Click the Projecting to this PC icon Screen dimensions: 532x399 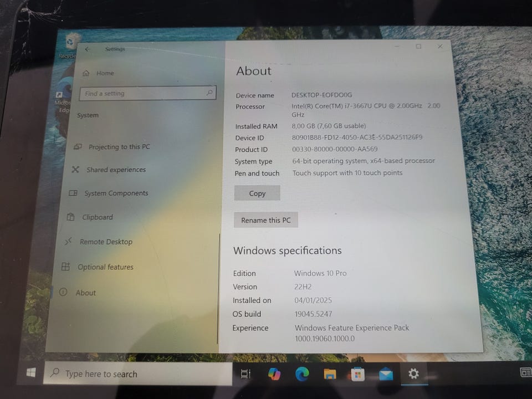(78, 147)
